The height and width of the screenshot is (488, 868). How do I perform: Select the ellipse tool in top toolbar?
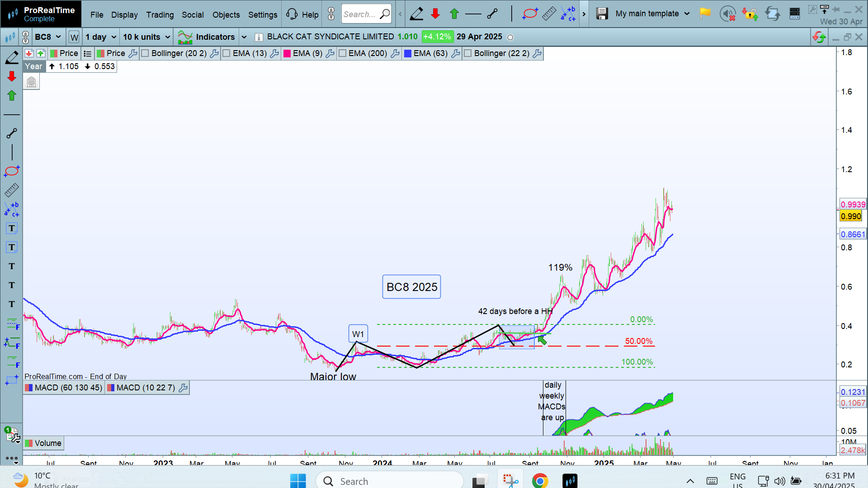pos(530,14)
